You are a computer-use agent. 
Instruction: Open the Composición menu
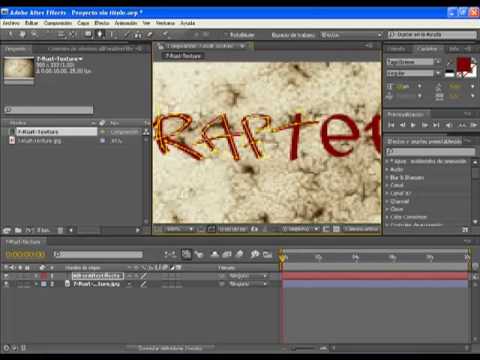click(58, 23)
